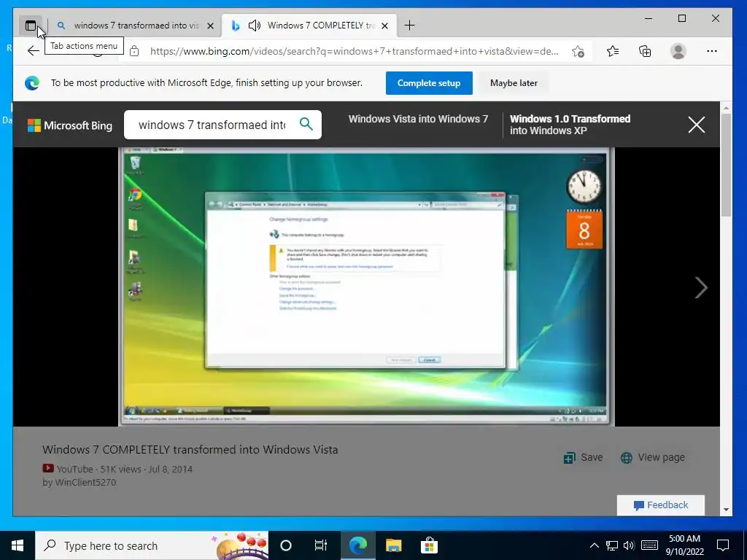Go back with the browser back arrow
The width and height of the screenshot is (747, 560).
[33, 51]
